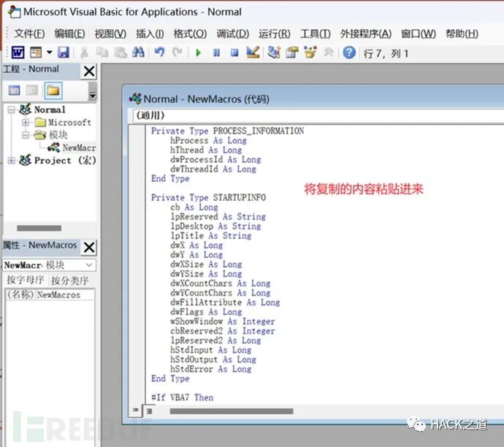The width and height of the screenshot is (504, 447).
Task: Close the 工程 - Normal project pane
Action: click(89, 71)
